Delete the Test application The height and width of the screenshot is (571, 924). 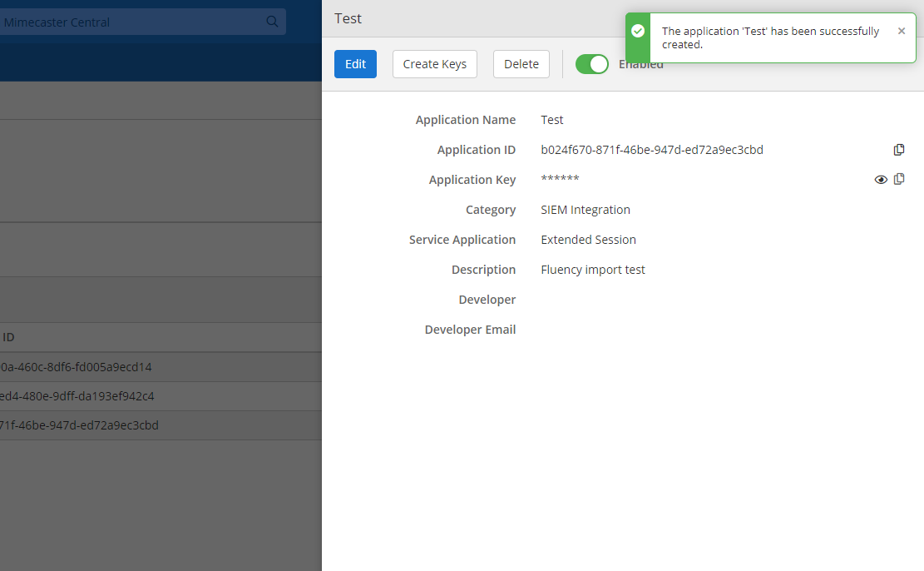[x=521, y=64]
